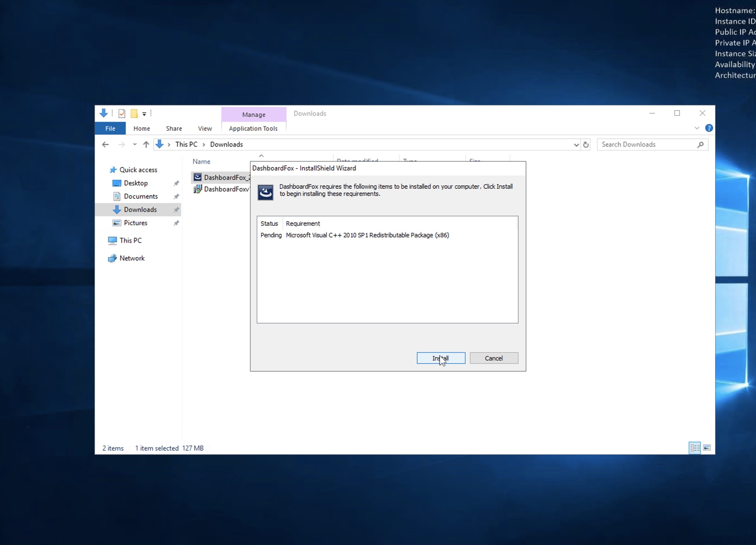Click the pin icon beside Desktop
The height and width of the screenshot is (545, 756).
tap(176, 183)
